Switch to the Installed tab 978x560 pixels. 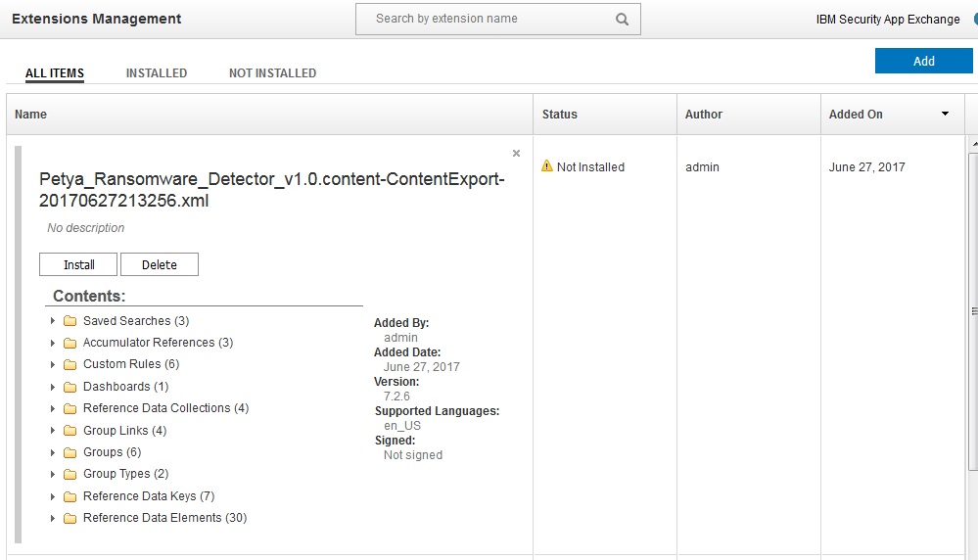157,73
